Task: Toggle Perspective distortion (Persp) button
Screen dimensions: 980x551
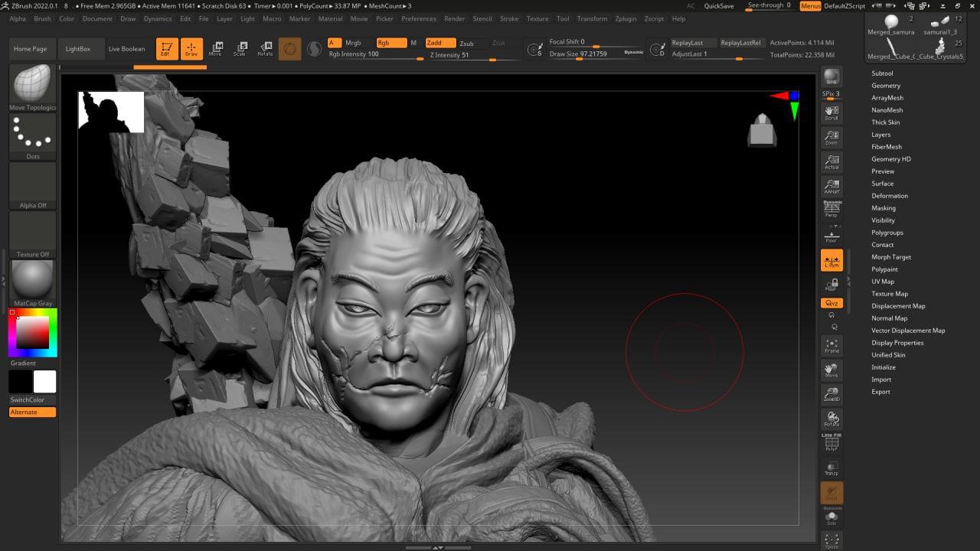Action: click(831, 210)
